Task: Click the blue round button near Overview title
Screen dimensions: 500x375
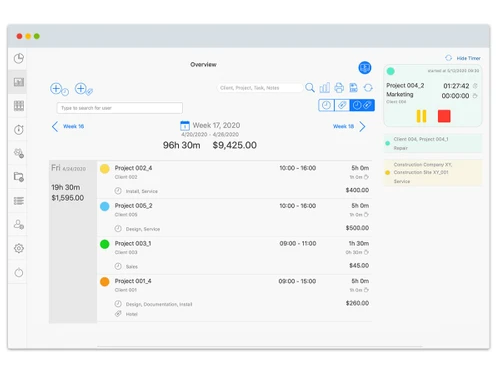Action: point(365,68)
